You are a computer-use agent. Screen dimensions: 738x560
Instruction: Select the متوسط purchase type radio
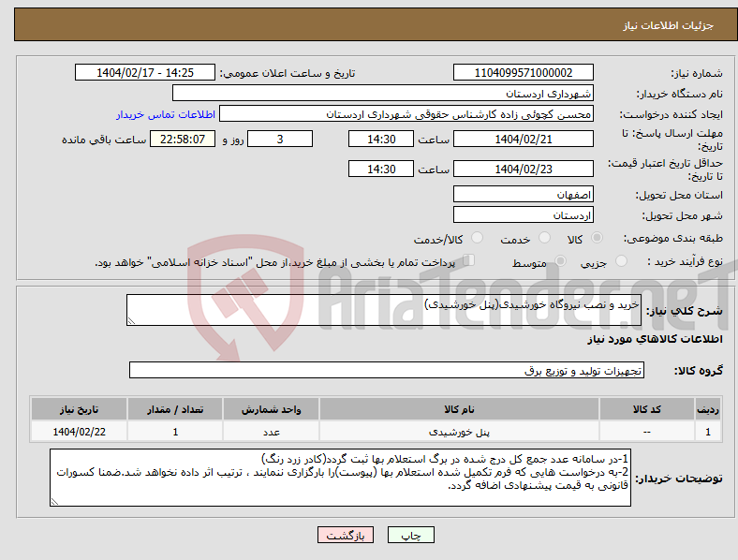point(560,260)
